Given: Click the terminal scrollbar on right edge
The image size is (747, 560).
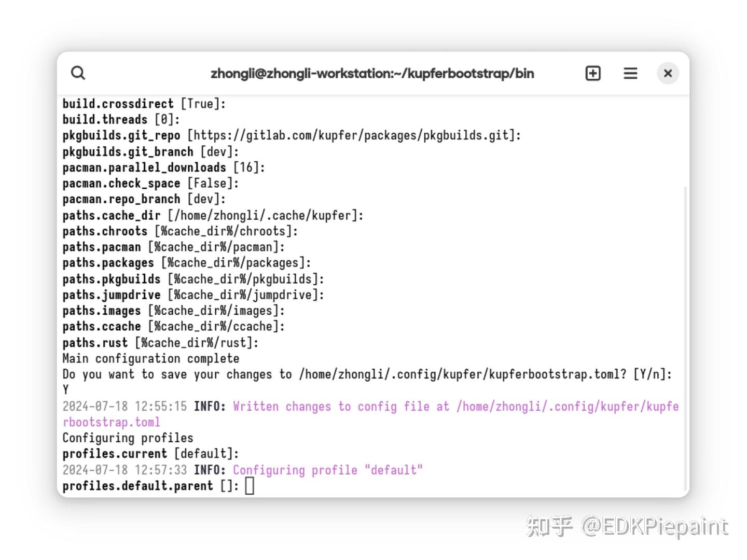Looking at the screenshot, I should tap(685, 337).
